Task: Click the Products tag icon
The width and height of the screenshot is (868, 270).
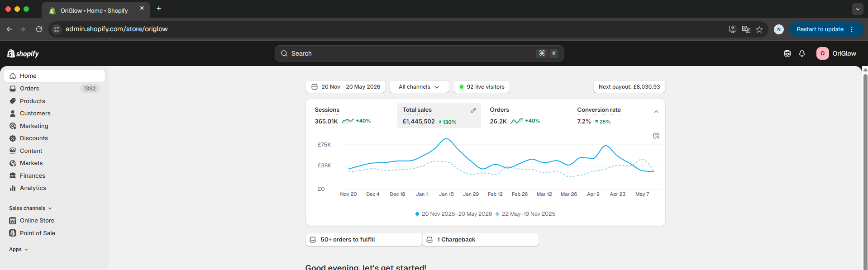Action: 13,101
